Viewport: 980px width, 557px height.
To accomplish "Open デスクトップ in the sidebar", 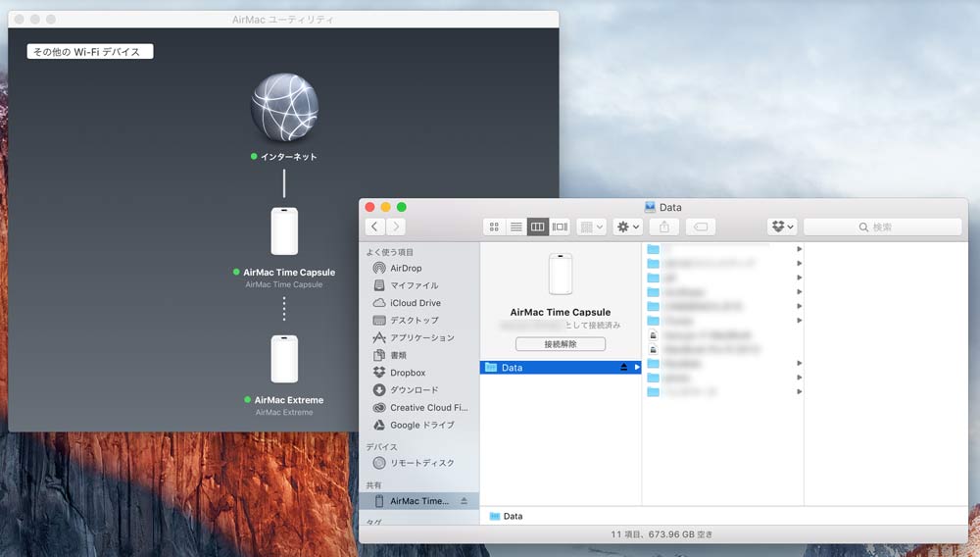I will [x=416, y=320].
